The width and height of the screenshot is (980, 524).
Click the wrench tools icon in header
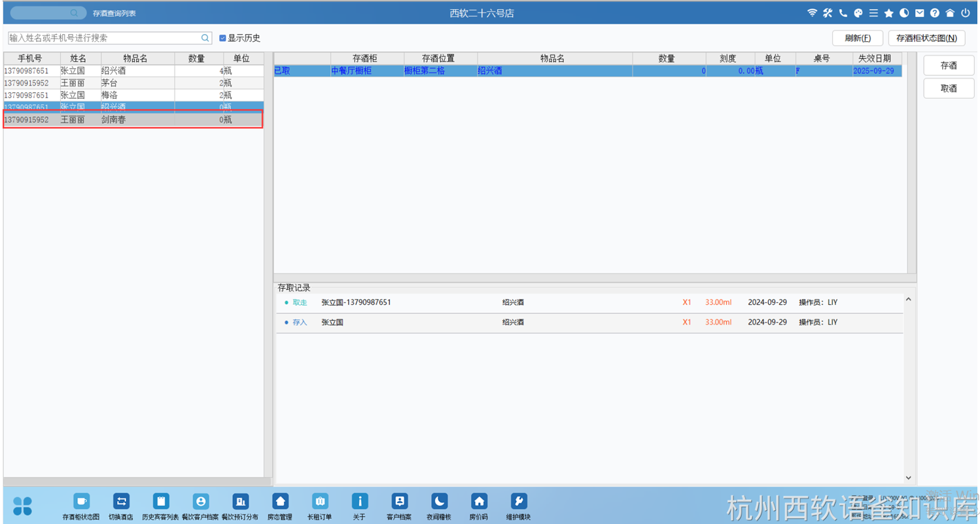click(x=828, y=13)
